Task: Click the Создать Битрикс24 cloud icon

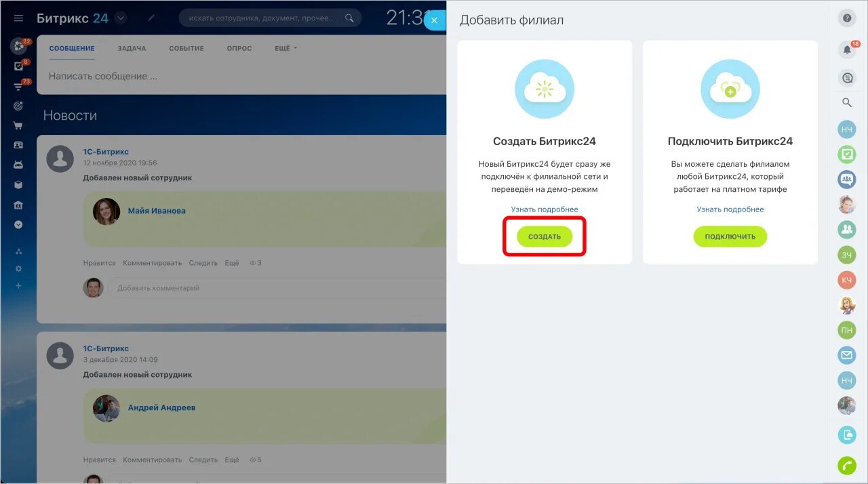Action: click(x=545, y=89)
